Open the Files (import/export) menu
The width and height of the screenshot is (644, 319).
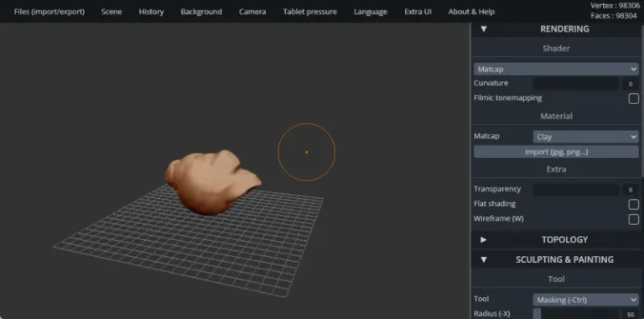[49, 12]
